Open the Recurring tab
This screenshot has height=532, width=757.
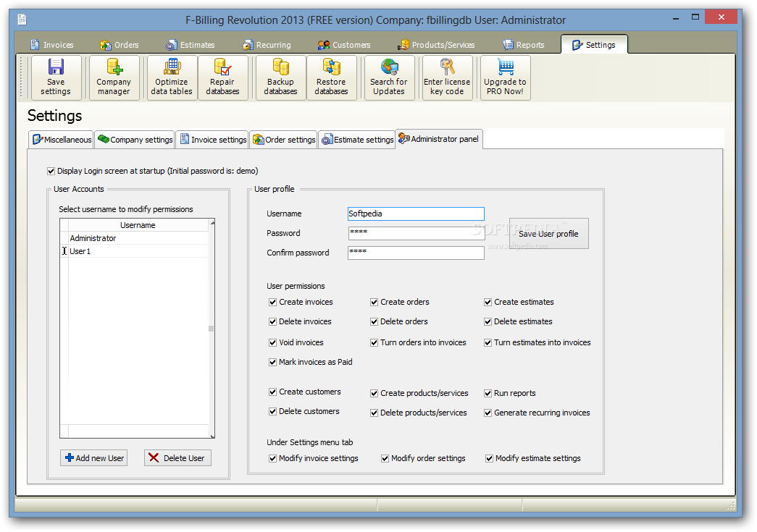click(x=267, y=45)
